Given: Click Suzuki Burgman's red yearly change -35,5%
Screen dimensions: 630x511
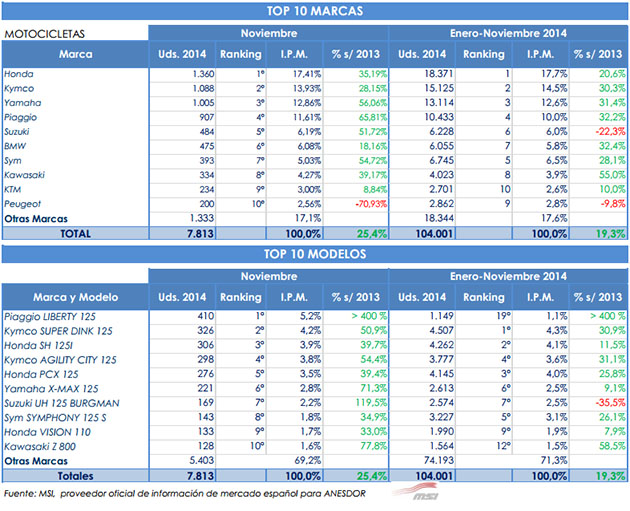Looking at the screenshot, I should (x=611, y=403).
